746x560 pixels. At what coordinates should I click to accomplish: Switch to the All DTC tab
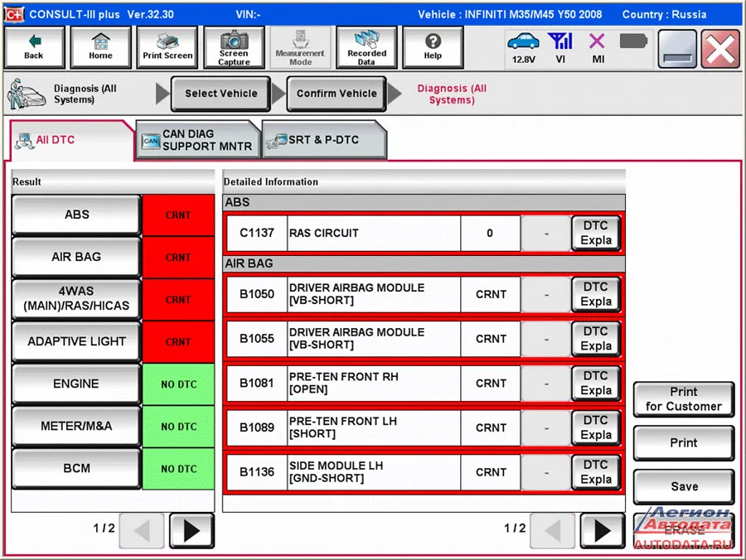(x=71, y=140)
